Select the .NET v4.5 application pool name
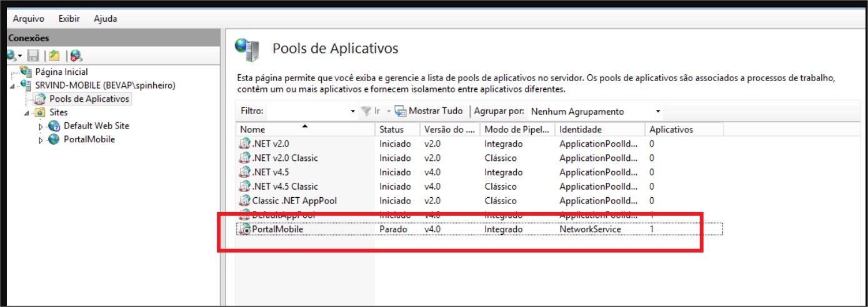Screen dimensions: 868x307 [x=270, y=172]
